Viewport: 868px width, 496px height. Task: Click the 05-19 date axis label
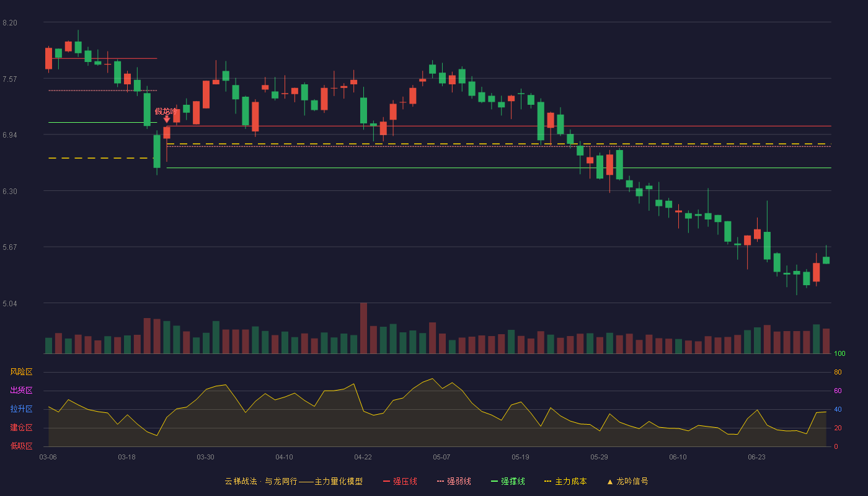pyautogui.click(x=520, y=457)
